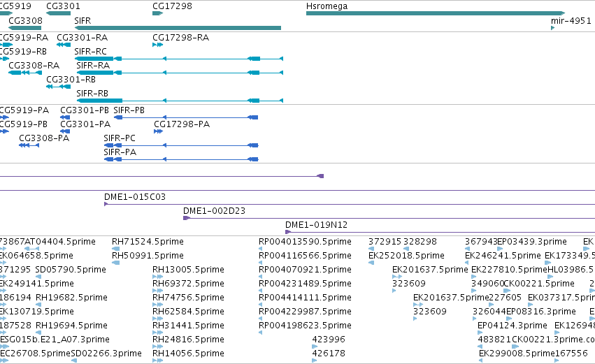595x364 pixels.
Task: Select feature 426178
Action: click(x=329, y=354)
